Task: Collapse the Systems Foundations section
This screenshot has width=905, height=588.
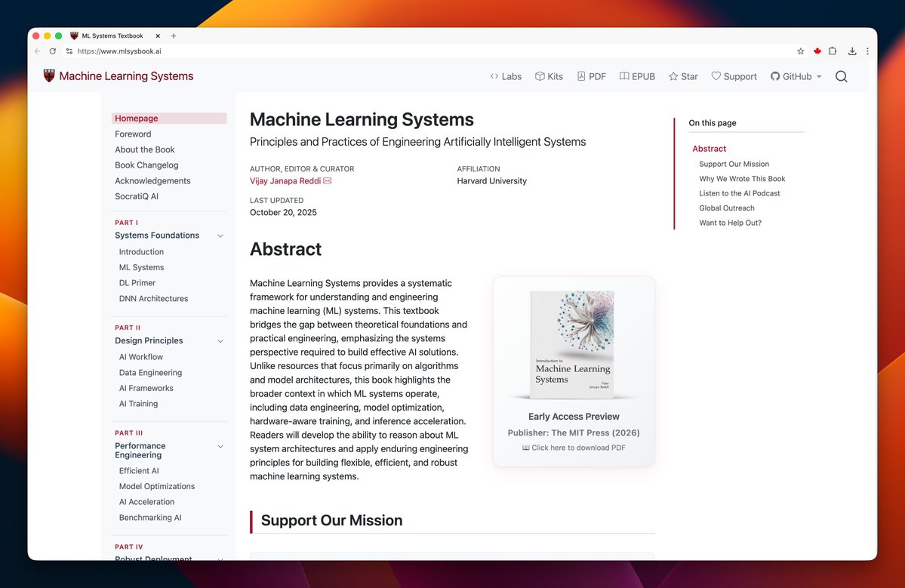Action: pyautogui.click(x=220, y=235)
